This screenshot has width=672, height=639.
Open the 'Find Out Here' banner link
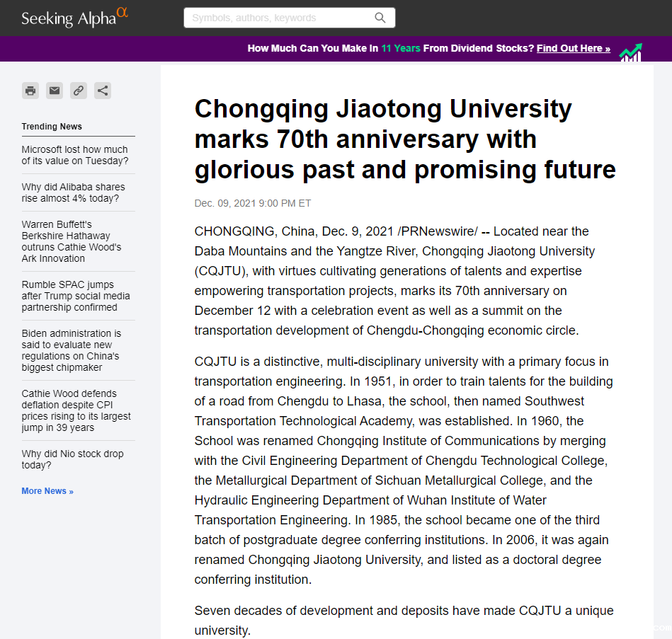(x=573, y=49)
